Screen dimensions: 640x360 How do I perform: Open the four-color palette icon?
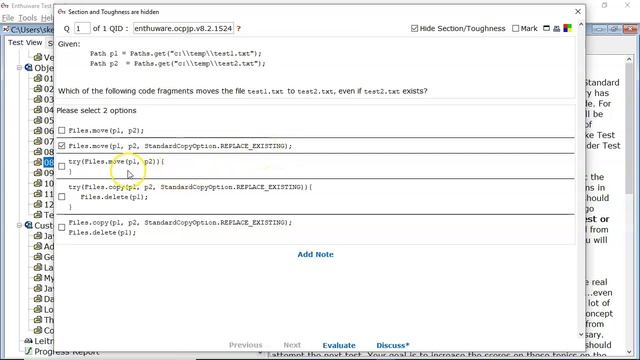(567, 28)
